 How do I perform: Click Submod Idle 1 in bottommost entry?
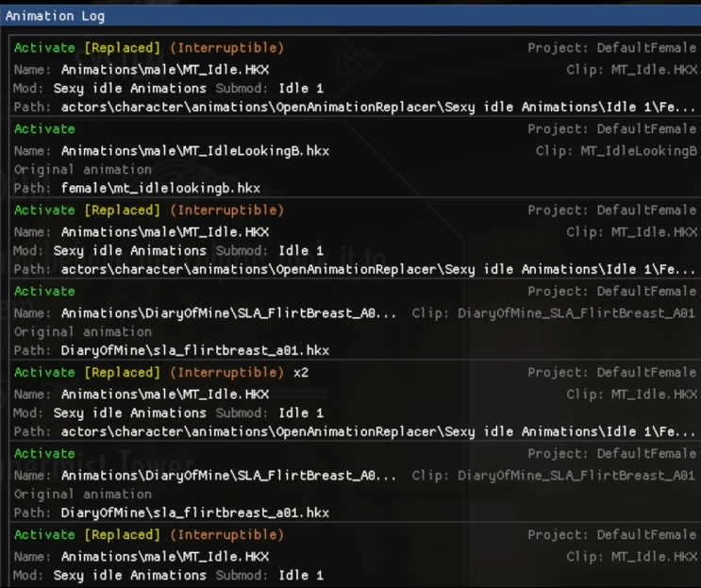301,575
